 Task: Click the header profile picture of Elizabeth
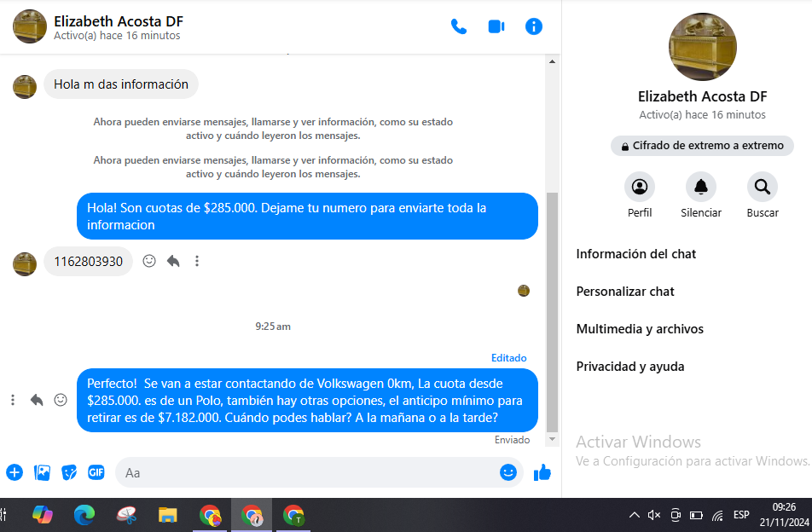tap(30, 26)
